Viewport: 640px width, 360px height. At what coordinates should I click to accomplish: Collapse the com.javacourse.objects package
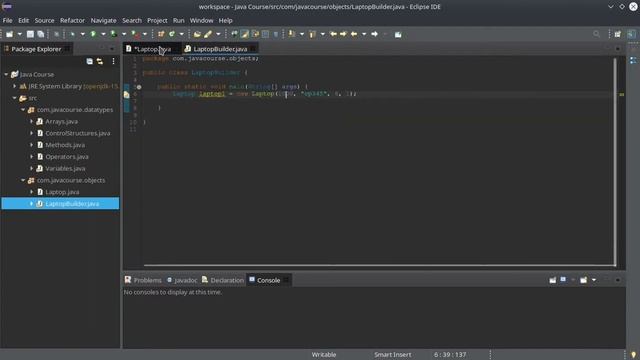coord(23,180)
